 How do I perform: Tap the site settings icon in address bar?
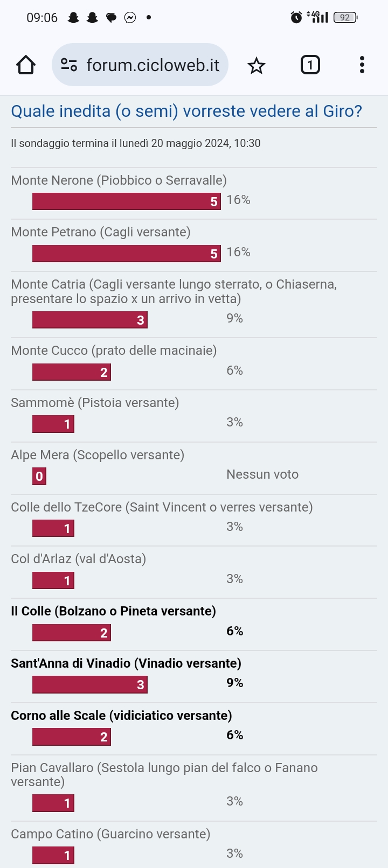coord(69,65)
